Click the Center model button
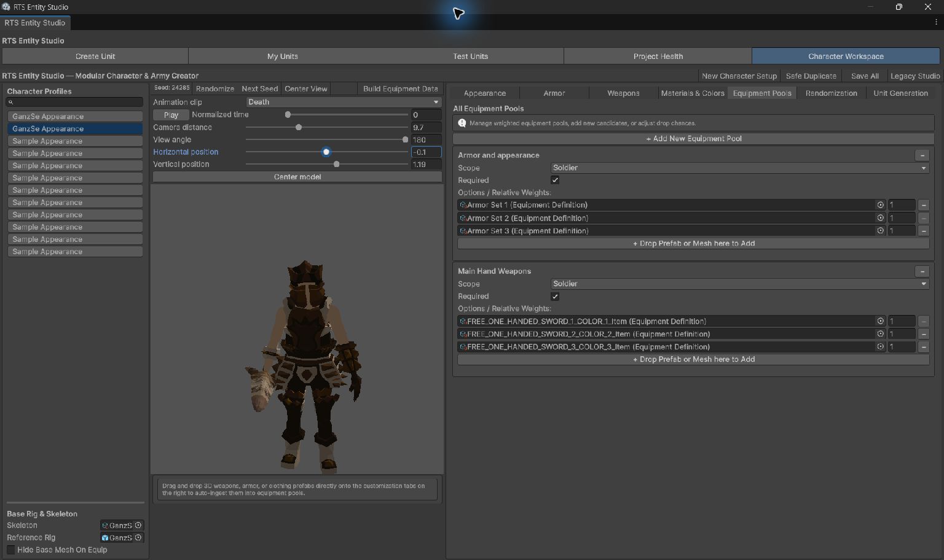This screenshot has height=560, width=944. (297, 177)
